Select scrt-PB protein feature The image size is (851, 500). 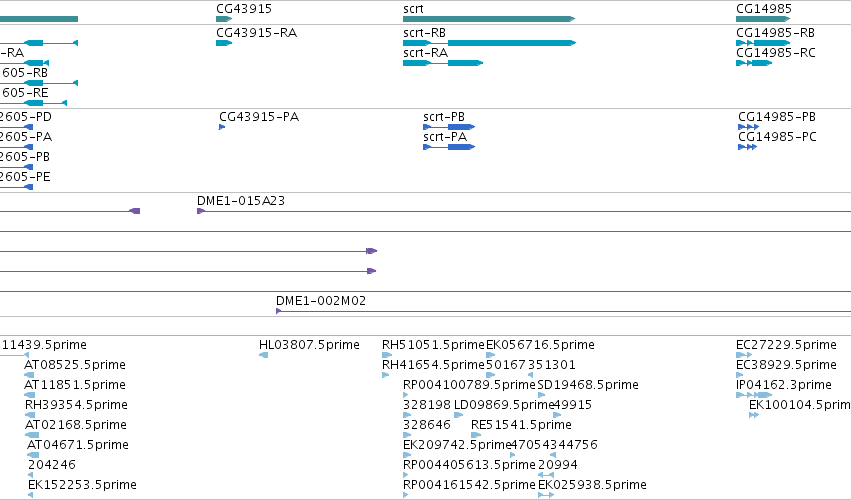(x=449, y=127)
